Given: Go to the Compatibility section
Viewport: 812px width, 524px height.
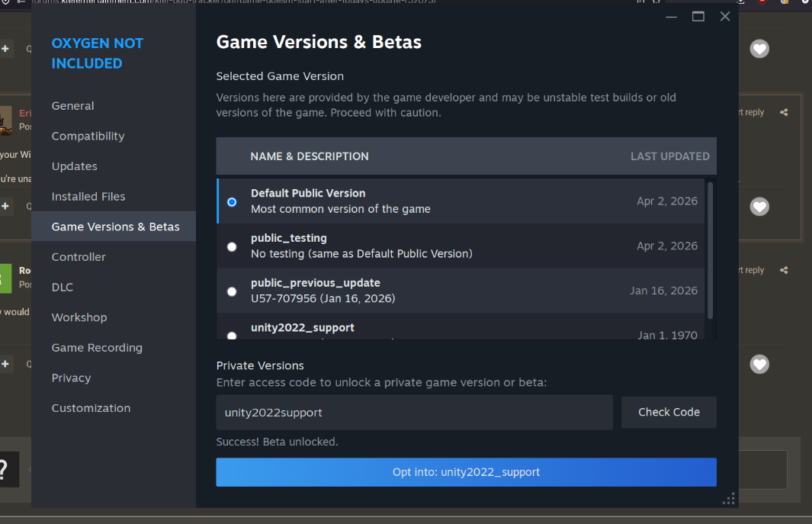Looking at the screenshot, I should click(x=88, y=136).
